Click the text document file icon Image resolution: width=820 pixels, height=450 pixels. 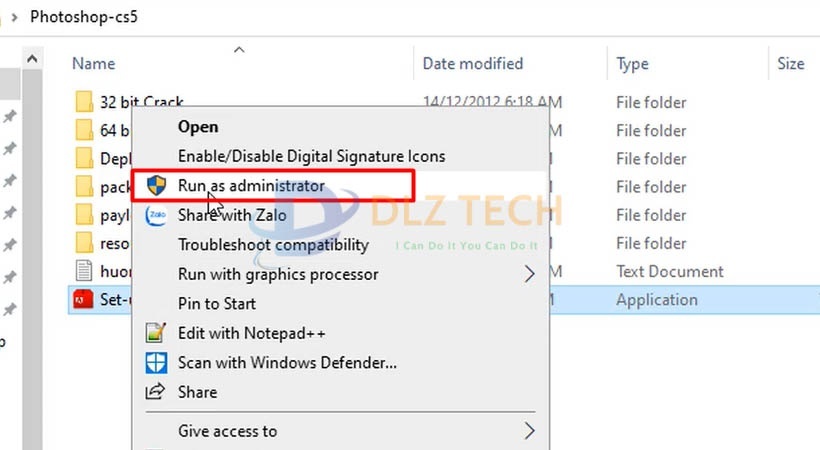[x=84, y=271]
